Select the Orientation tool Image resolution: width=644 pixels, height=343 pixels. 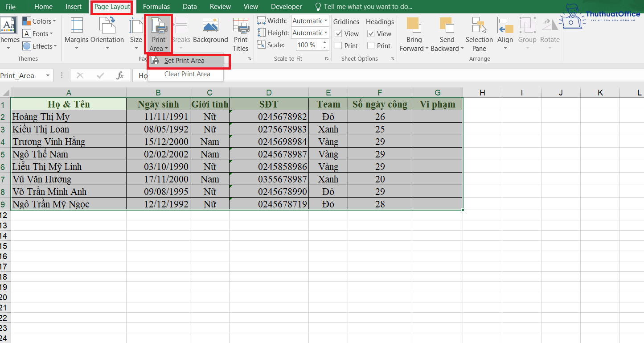tap(107, 33)
